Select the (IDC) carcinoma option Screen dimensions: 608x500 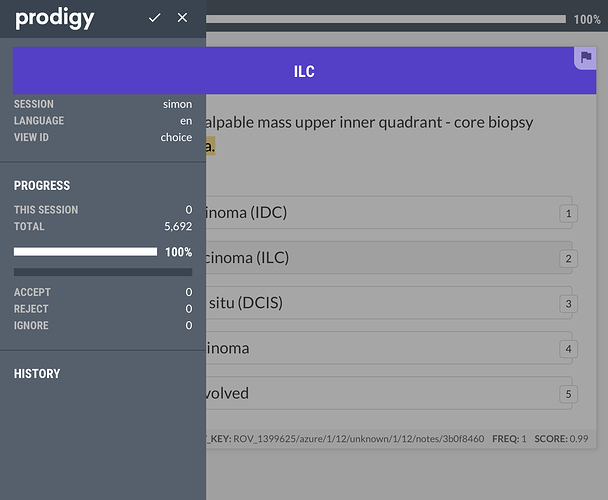[x=380, y=213]
